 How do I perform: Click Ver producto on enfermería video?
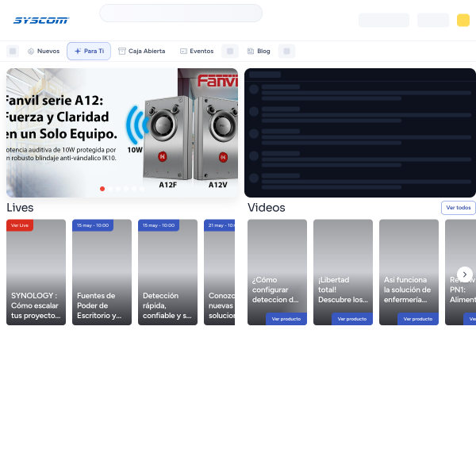tap(418, 319)
